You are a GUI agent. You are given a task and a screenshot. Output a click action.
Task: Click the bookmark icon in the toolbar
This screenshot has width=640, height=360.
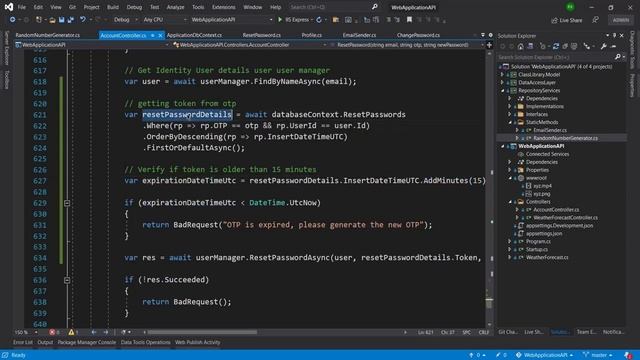(409, 20)
